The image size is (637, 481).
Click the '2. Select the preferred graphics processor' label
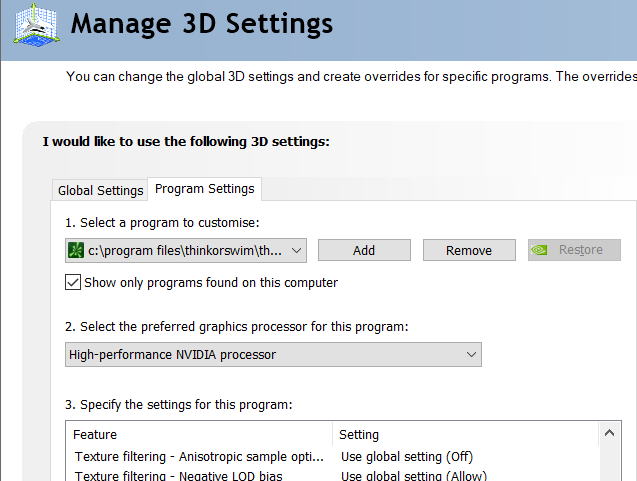pos(237,327)
